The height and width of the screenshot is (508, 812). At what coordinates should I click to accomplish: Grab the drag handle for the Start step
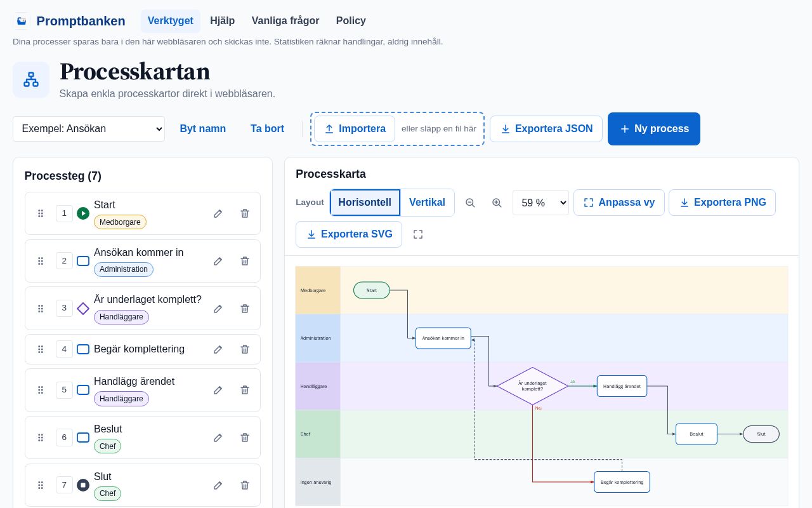[x=41, y=213]
